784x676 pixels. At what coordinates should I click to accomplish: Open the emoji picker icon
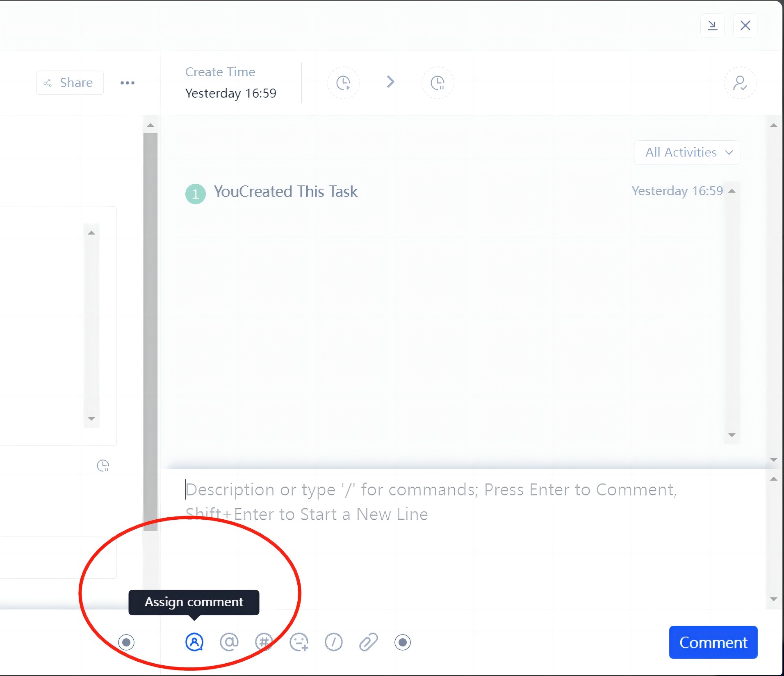299,642
